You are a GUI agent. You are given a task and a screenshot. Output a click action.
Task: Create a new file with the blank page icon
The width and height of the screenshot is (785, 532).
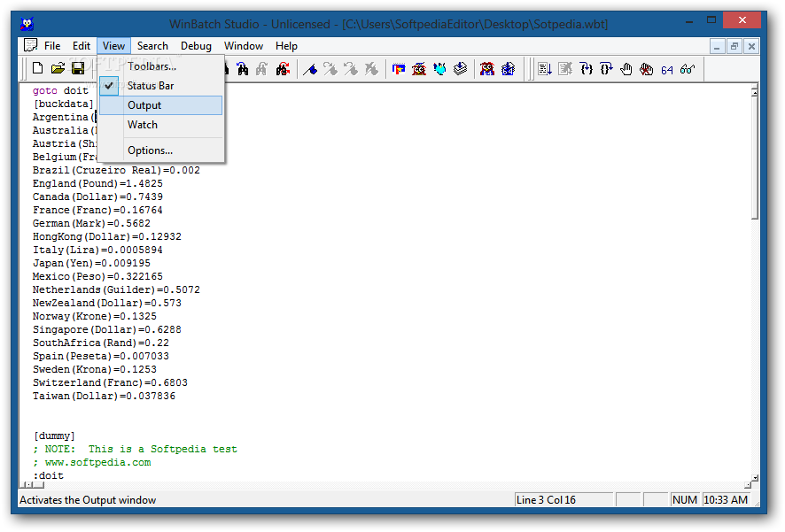click(x=38, y=68)
